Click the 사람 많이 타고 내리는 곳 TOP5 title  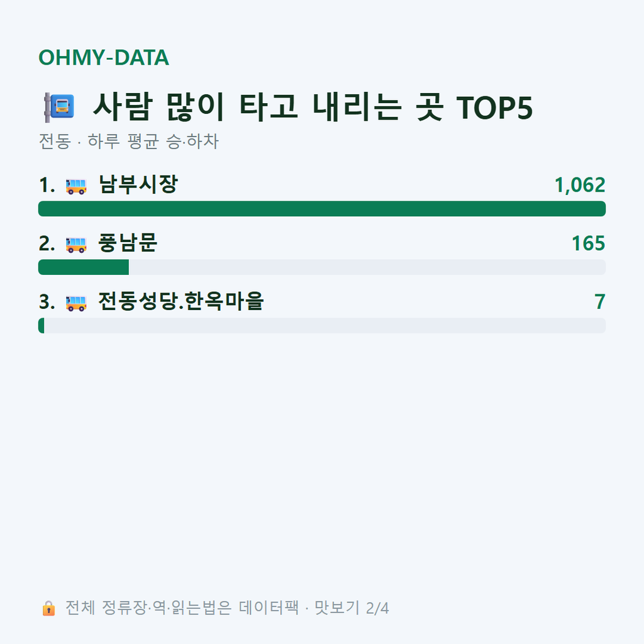(313, 107)
